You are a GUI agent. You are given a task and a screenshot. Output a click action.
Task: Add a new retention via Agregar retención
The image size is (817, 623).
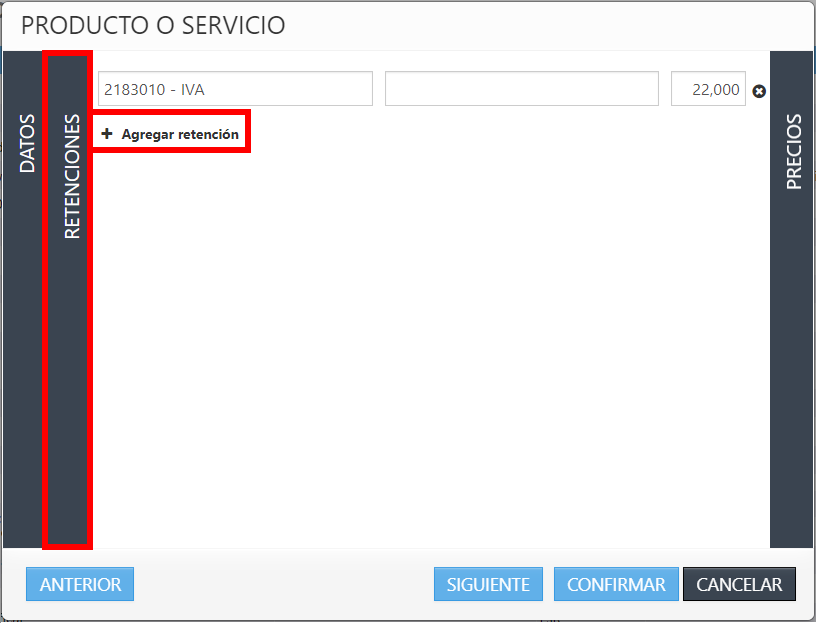point(171,131)
